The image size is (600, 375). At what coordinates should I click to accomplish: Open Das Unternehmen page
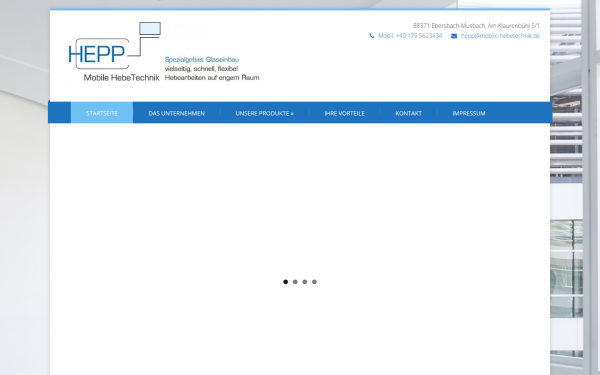click(176, 113)
